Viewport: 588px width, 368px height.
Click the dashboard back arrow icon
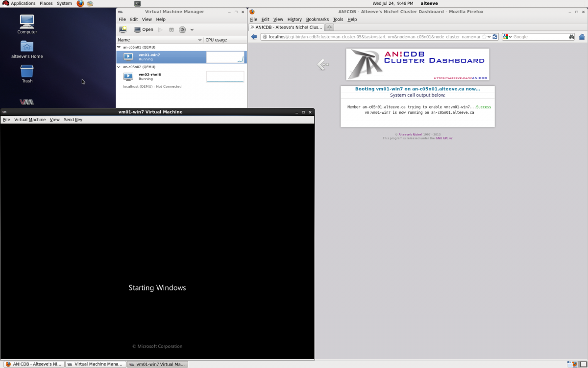click(x=322, y=64)
